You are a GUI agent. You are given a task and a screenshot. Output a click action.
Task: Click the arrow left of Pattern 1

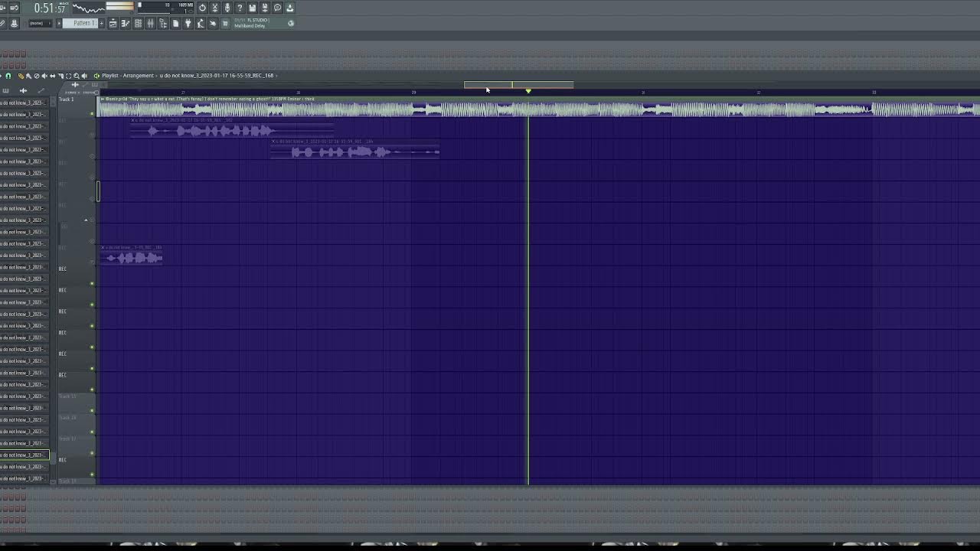tap(58, 23)
